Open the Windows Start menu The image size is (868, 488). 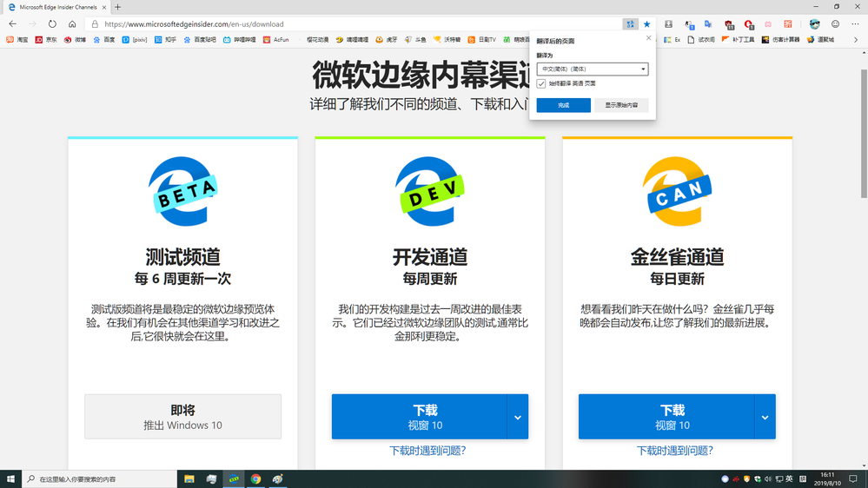click(x=10, y=479)
